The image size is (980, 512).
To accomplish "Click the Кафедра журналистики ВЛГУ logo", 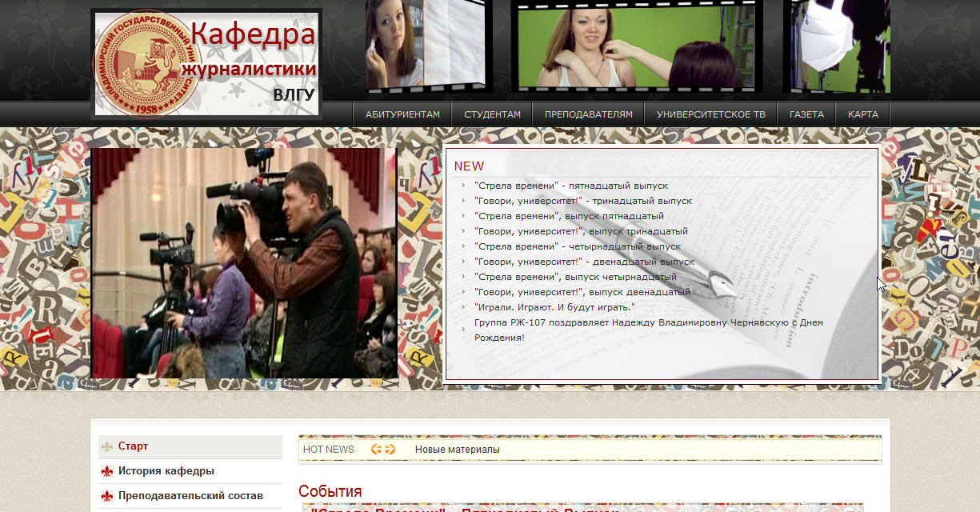I will pos(206,64).
